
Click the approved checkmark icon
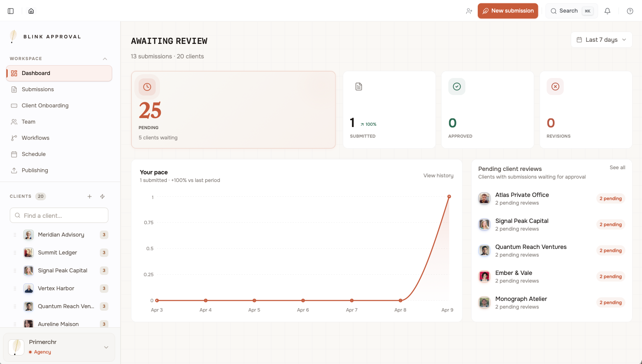[x=456, y=87]
